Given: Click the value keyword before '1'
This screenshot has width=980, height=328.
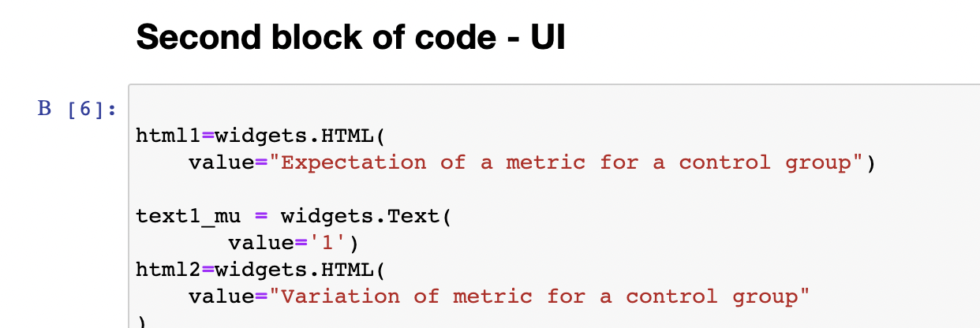Looking at the screenshot, I should (x=260, y=243).
